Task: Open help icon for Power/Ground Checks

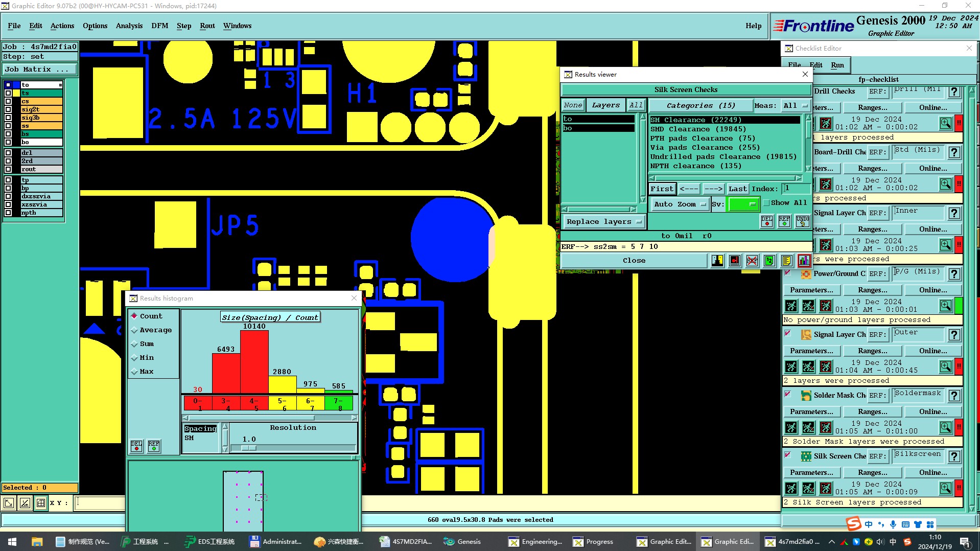Action: coord(954,274)
